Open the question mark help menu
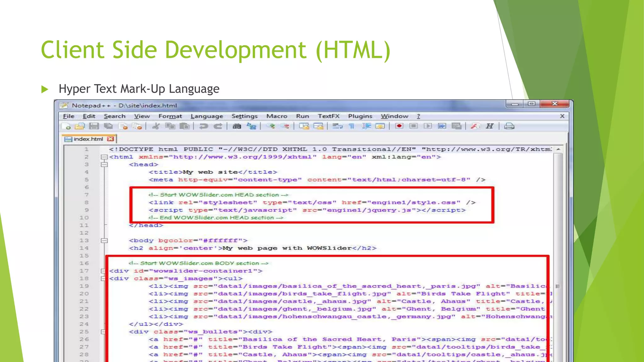This screenshot has width=644, height=362. pyautogui.click(x=419, y=116)
